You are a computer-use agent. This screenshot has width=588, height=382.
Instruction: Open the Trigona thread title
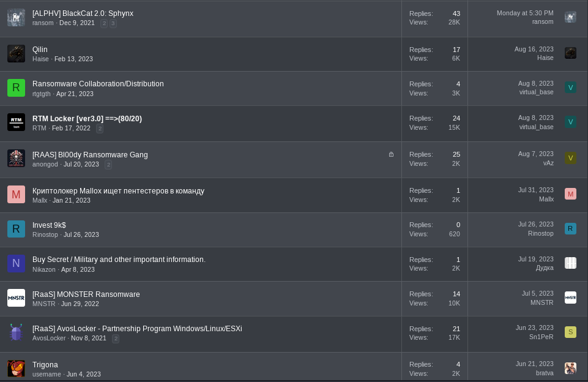point(45,365)
